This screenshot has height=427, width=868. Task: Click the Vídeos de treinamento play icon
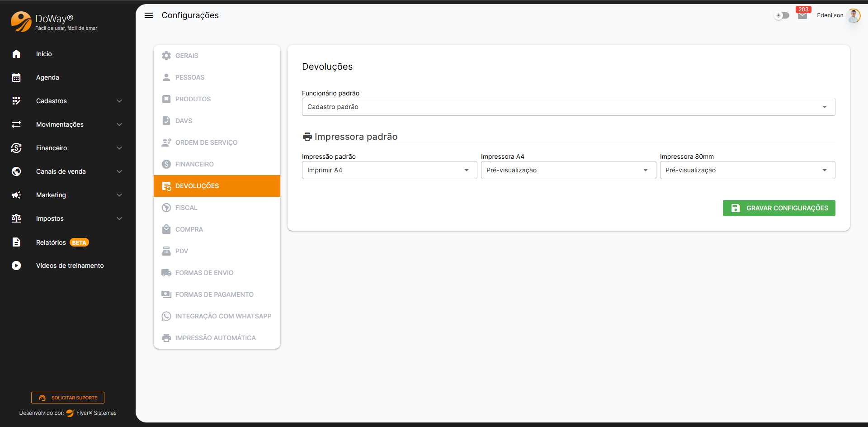(x=16, y=266)
